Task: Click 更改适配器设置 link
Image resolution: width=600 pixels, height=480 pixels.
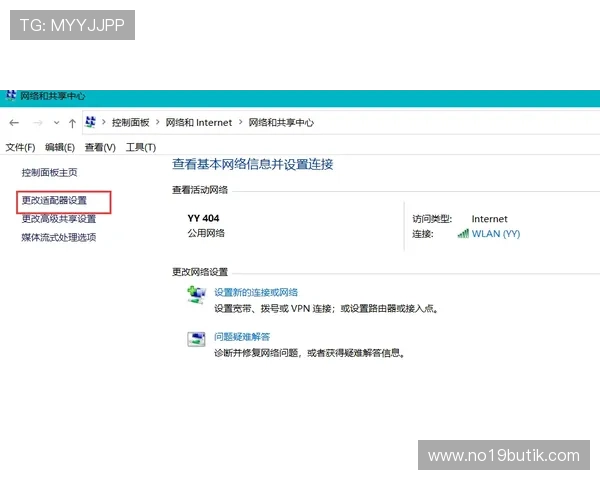Action: pos(54,200)
